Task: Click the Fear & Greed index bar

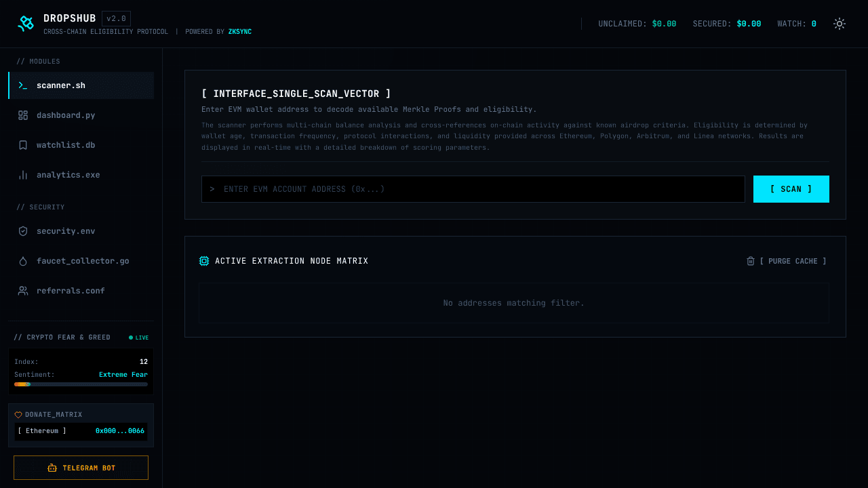Action: (x=81, y=384)
